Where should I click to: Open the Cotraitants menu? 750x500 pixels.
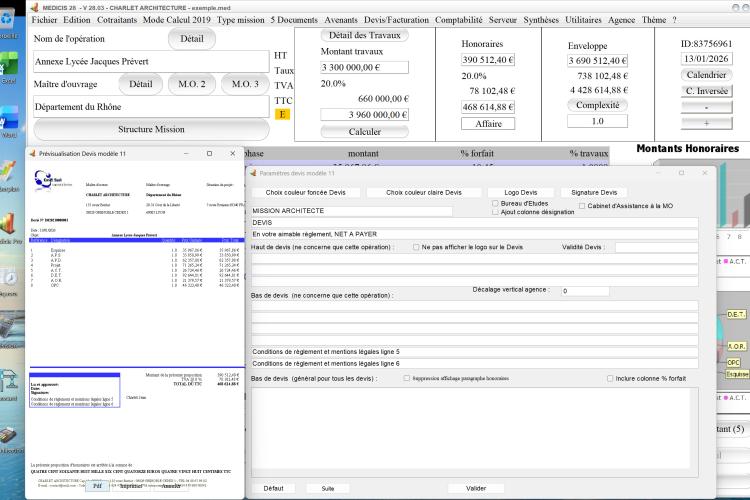point(117,20)
